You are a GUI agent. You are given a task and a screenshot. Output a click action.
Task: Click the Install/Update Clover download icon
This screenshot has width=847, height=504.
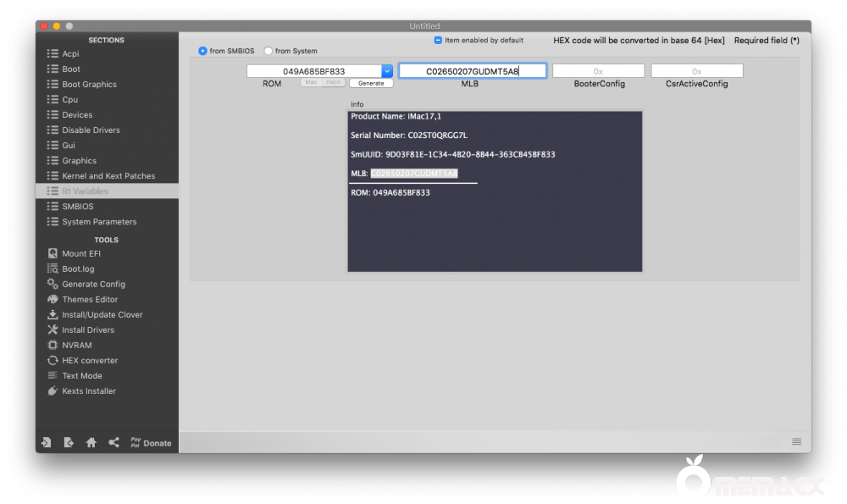(x=53, y=314)
